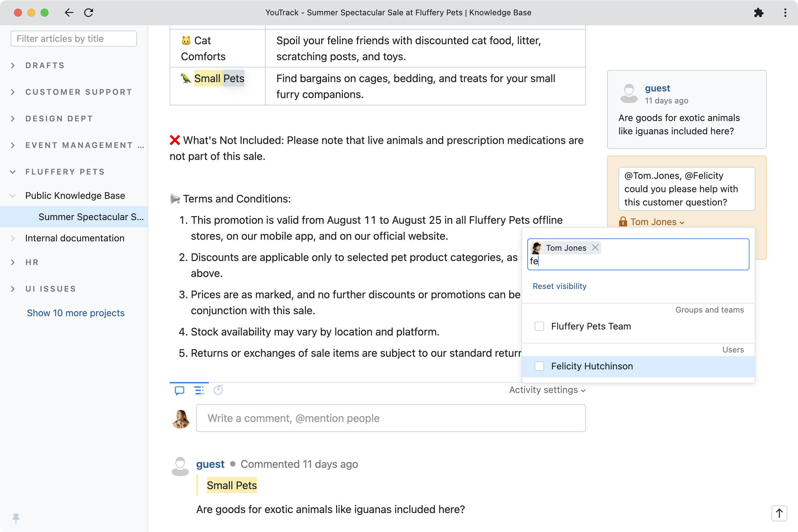
Task: Click the Reset visibility link
Action: tap(560, 286)
